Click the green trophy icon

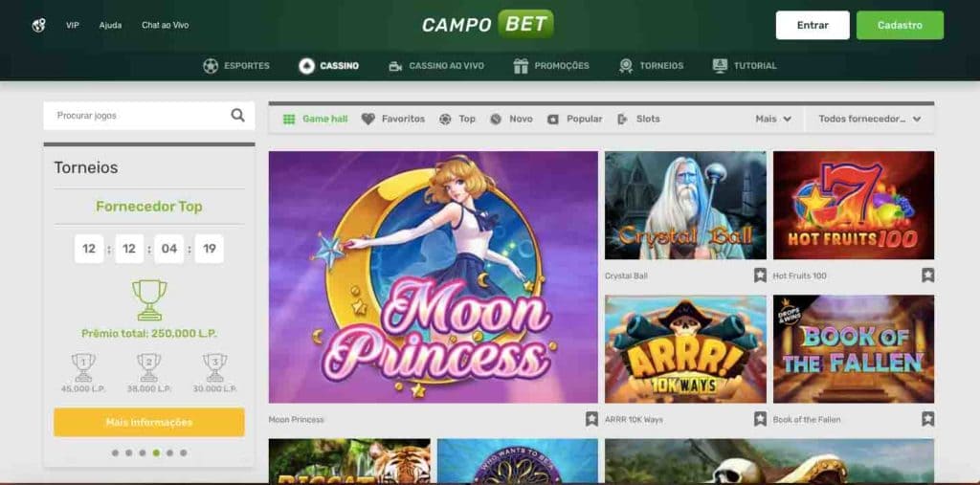(149, 299)
